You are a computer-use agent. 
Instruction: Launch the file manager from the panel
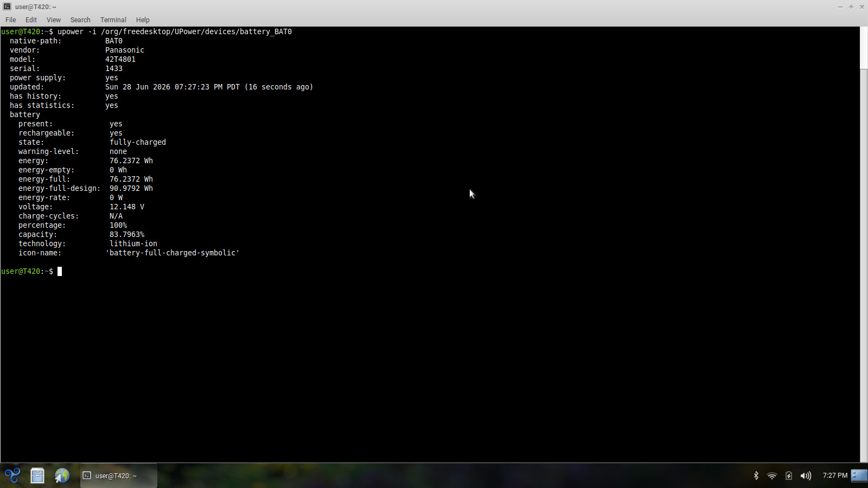tap(37, 476)
